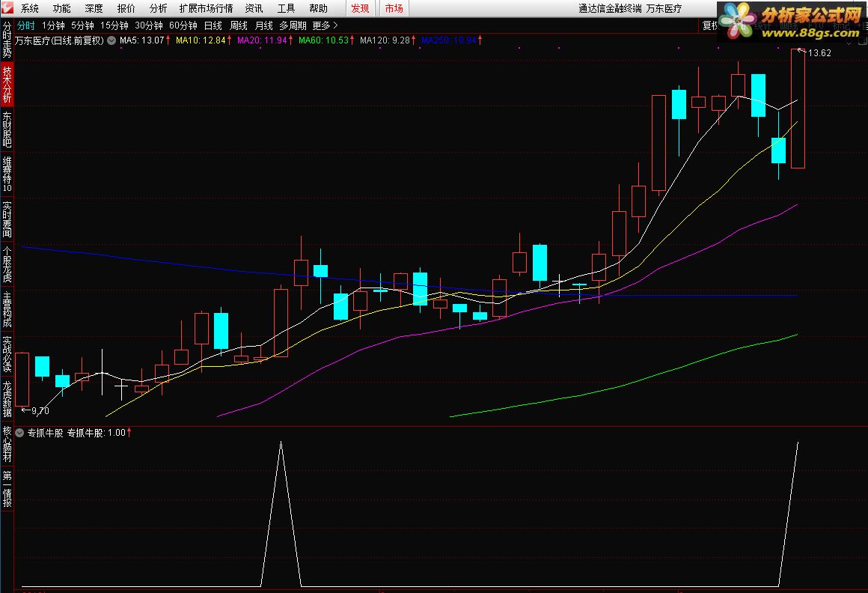The width and height of the screenshot is (868, 593).
Task: Select 第一情报 sidebar tab
Action: (7, 489)
